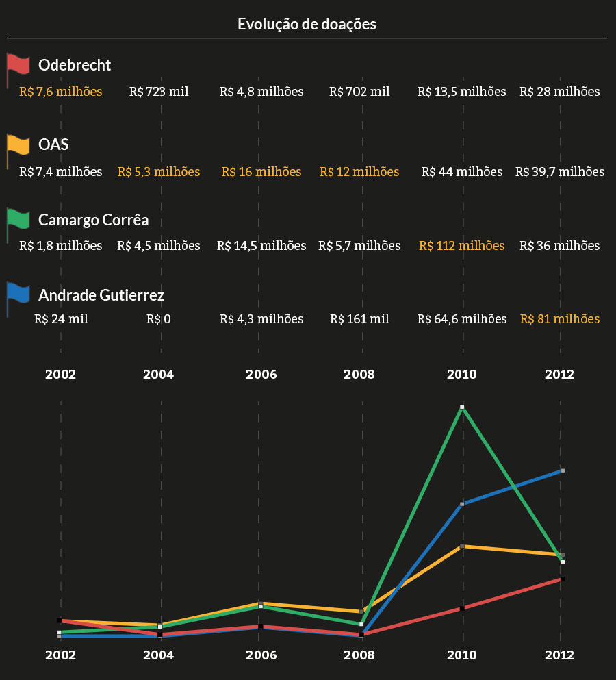Select the highlighted "R$ 12 milhões" OAS value

coord(359,172)
